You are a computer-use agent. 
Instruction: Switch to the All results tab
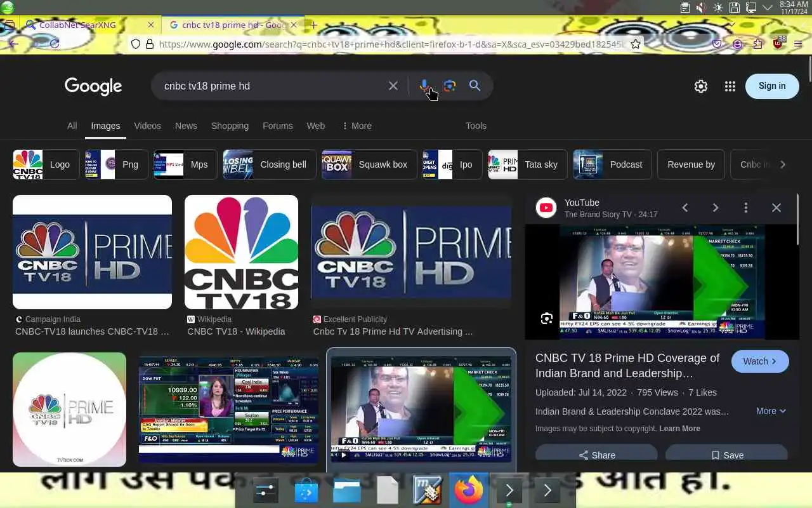coord(72,126)
